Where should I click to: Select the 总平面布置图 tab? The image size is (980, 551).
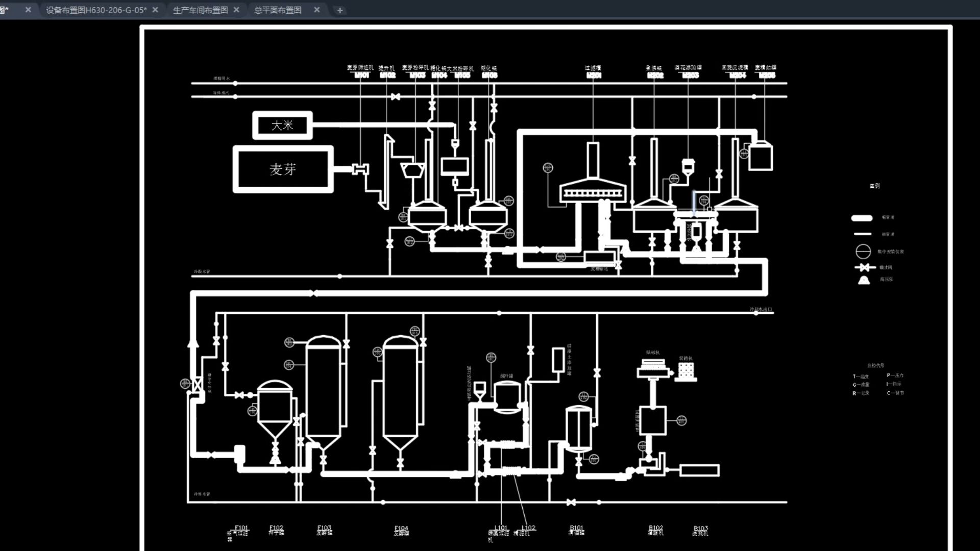point(278,10)
